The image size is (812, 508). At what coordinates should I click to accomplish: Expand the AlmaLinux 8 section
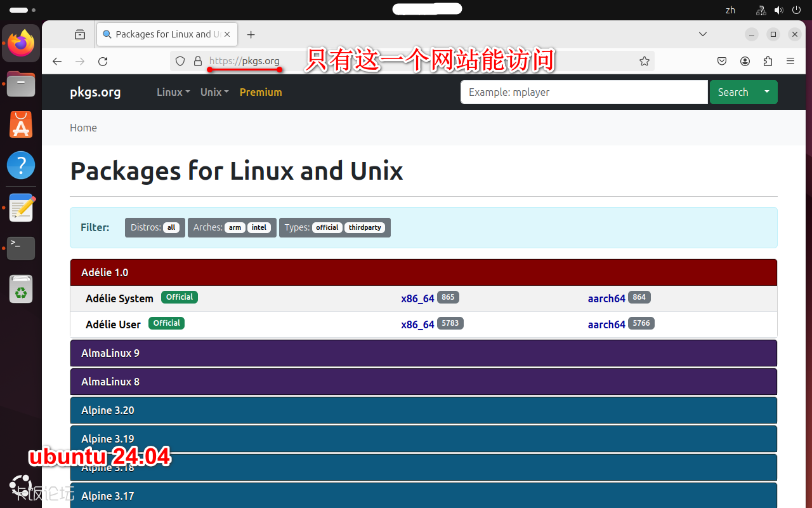[x=423, y=382]
